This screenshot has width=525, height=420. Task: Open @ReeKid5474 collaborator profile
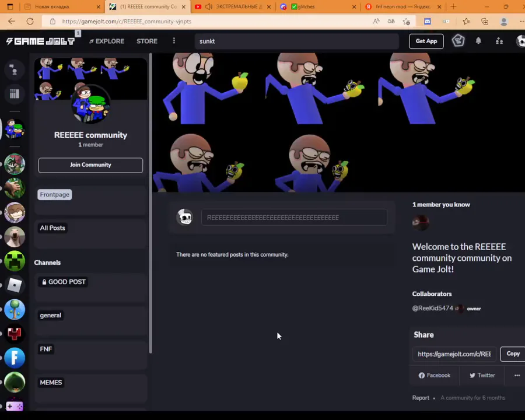(x=433, y=308)
